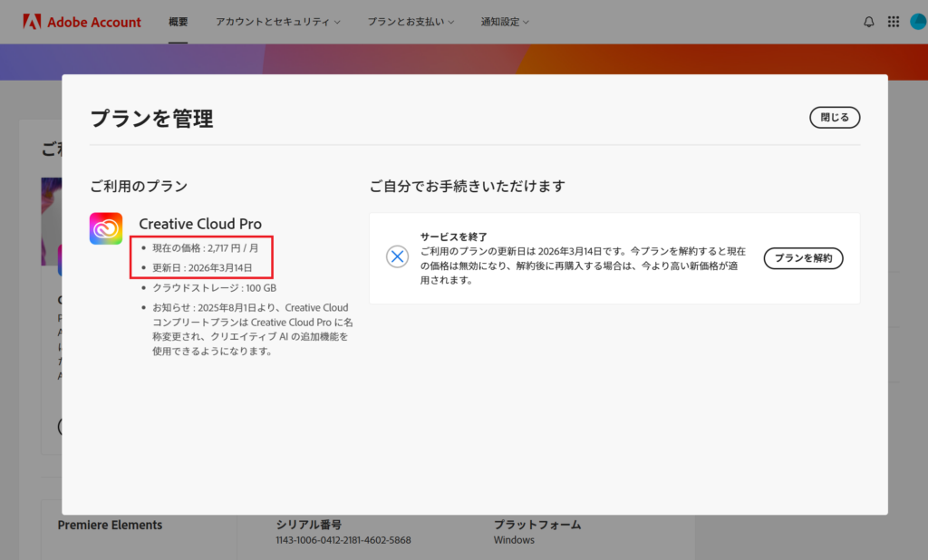Click the 現在の価格 2,717 円 line
Image resolution: width=928 pixels, height=560 pixels.
point(205,247)
